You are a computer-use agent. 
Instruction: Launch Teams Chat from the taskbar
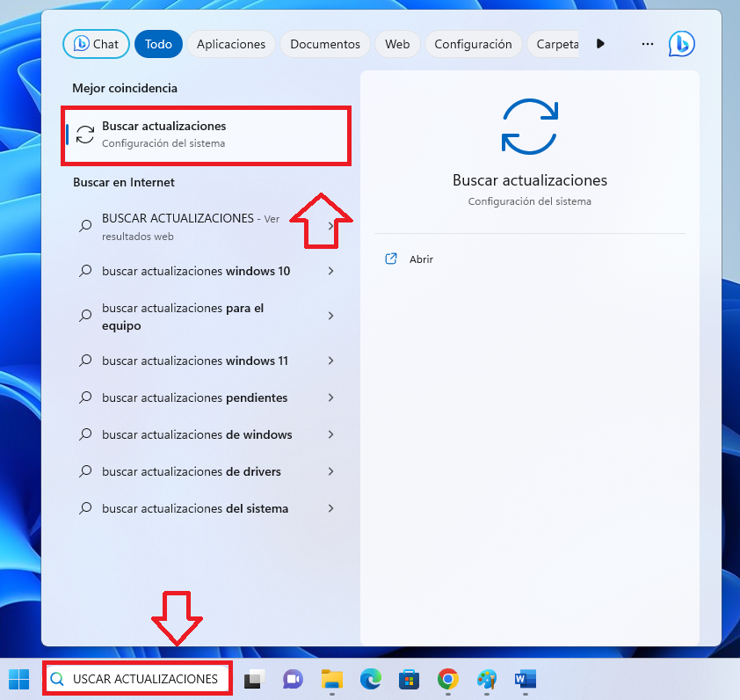(x=293, y=679)
